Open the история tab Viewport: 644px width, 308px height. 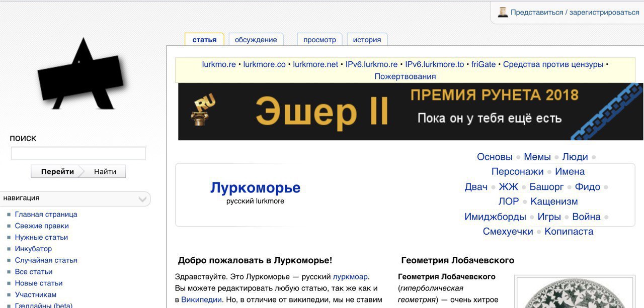tap(367, 40)
